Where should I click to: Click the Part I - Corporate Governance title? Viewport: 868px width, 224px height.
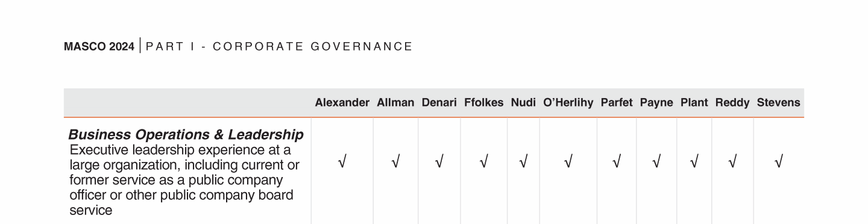point(279,47)
